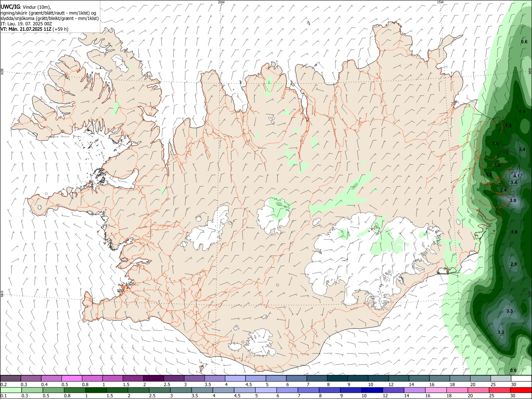Click the bright red 30 swatch in the bottom legend row

click(x=521, y=390)
